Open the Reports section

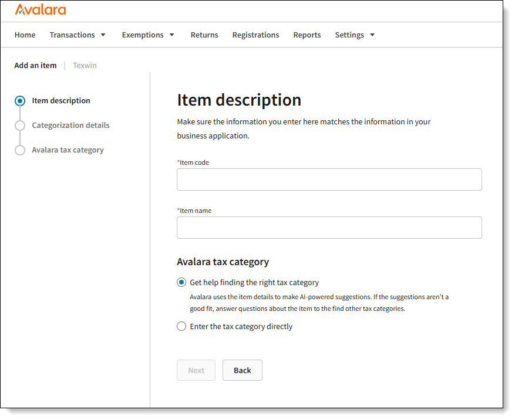click(x=307, y=35)
